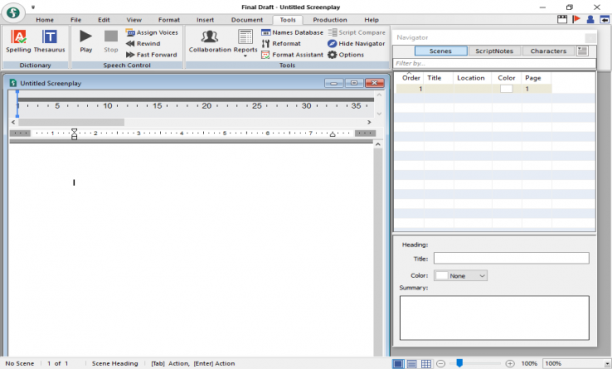This screenshot has width=612, height=369.
Task: Open the Spelling checker
Action: [x=18, y=42]
